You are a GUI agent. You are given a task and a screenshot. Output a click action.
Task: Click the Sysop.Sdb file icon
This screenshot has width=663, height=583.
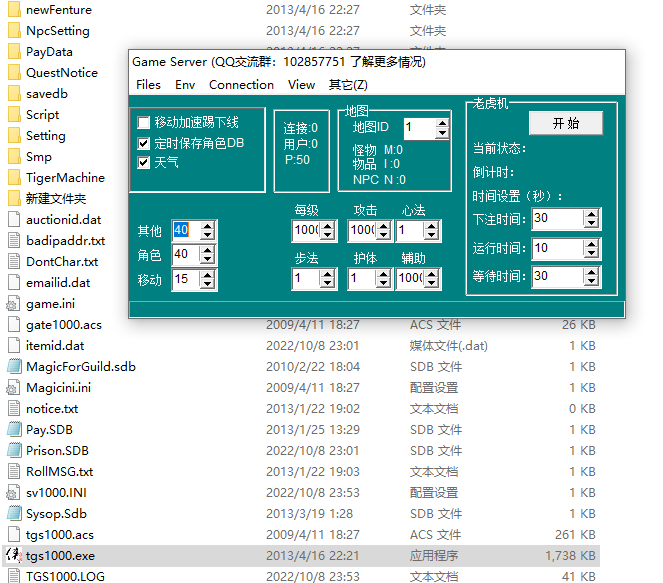tap(14, 513)
